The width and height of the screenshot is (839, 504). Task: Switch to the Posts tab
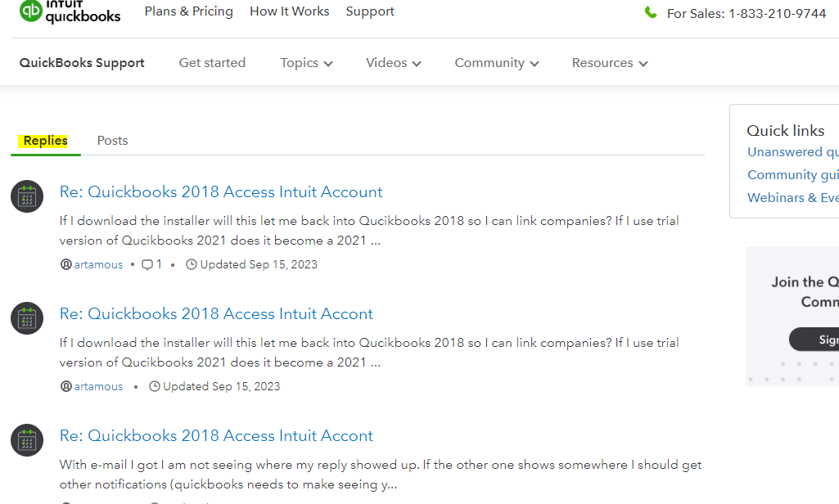click(x=112, y=141)
